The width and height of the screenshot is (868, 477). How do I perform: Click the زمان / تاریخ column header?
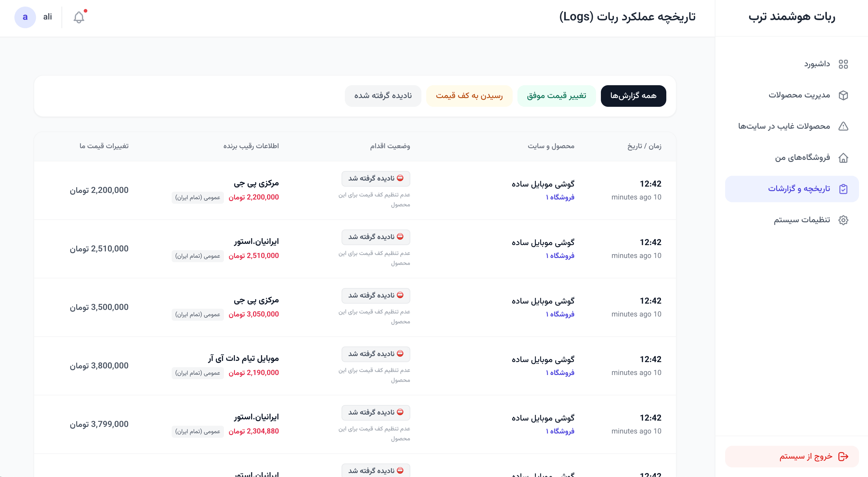point(644,146)
